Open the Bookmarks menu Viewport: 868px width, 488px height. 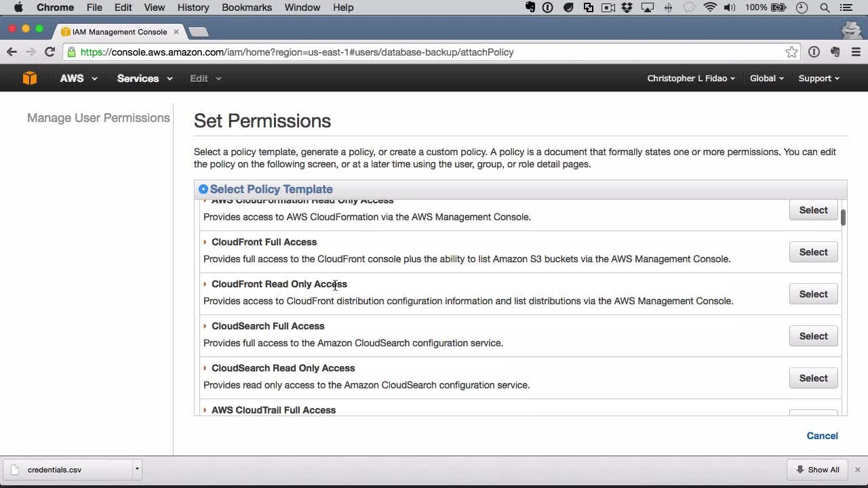point(247,7)
